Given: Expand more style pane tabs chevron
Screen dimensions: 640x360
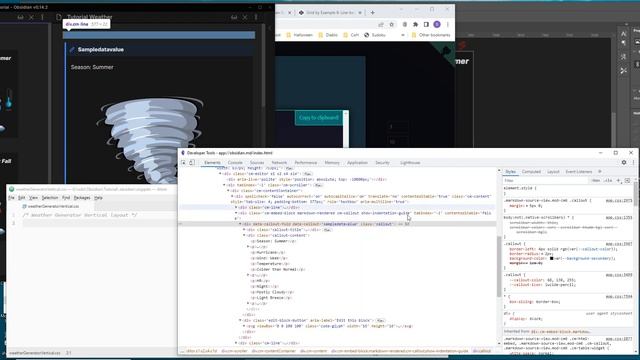Looking at the screenshot, I should point(600,172).
